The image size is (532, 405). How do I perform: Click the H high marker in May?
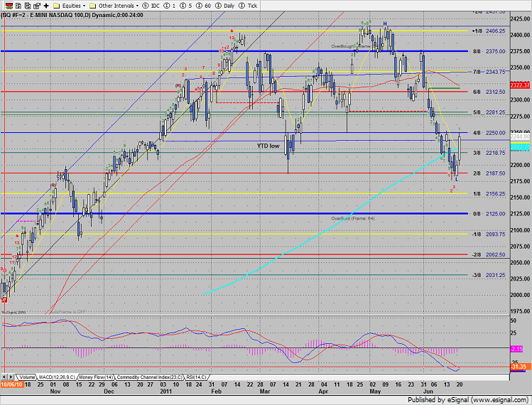click(385, 23)
